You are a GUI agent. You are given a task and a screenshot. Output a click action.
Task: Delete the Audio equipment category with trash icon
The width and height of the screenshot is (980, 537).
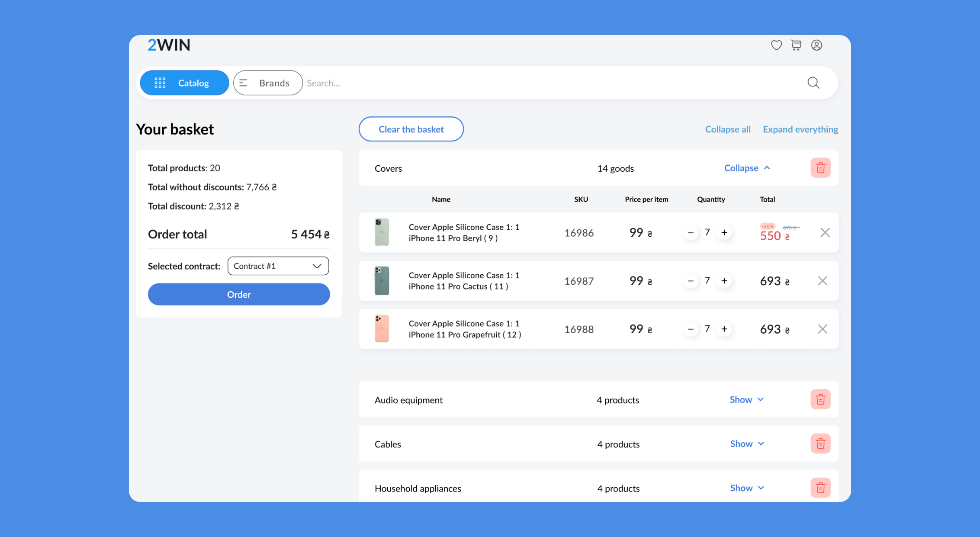coord(820,399)
